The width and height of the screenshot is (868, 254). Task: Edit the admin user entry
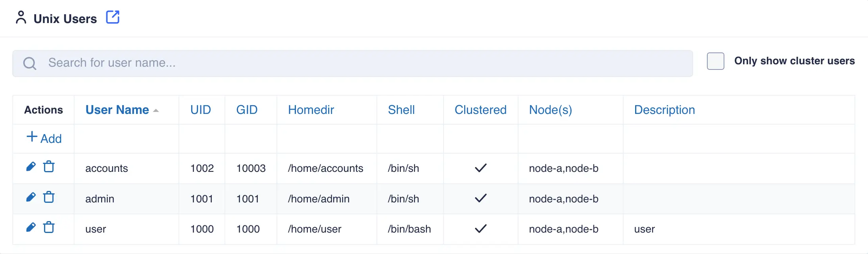point(31,197)
